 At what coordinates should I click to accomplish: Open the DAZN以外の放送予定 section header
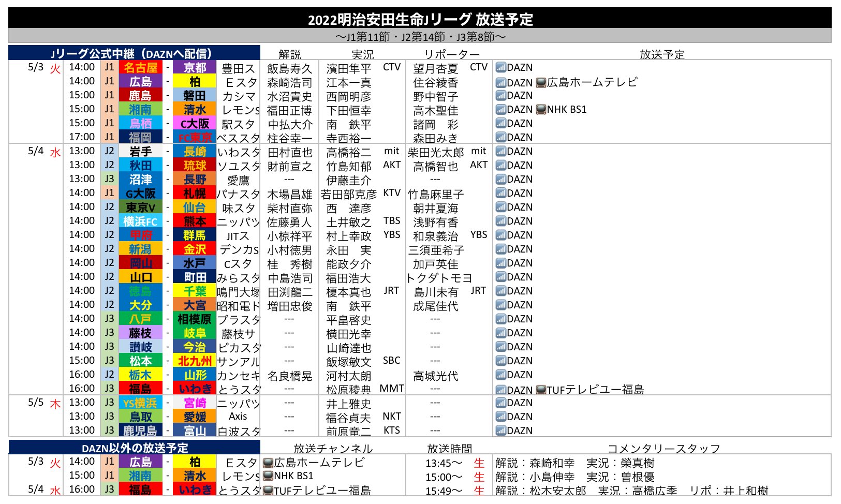click(137, 448)
